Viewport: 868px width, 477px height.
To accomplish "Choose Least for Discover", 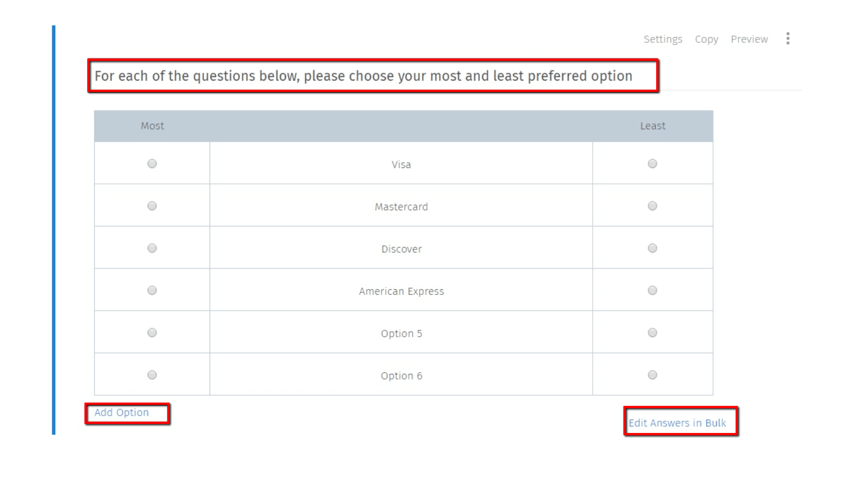I will coord(652,248).
